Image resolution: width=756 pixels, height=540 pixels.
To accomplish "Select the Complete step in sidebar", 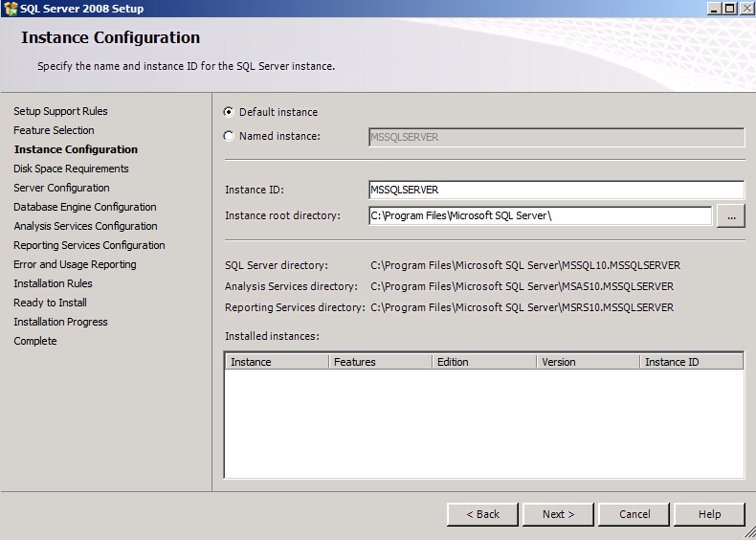I will (35, 341).
